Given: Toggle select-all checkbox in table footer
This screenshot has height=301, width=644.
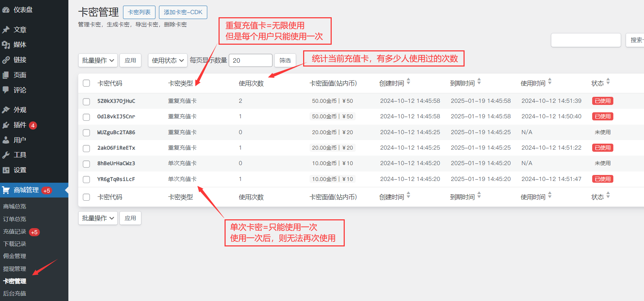Looking at the screenshot, I should pyautogui.click(x=86, y=197).
